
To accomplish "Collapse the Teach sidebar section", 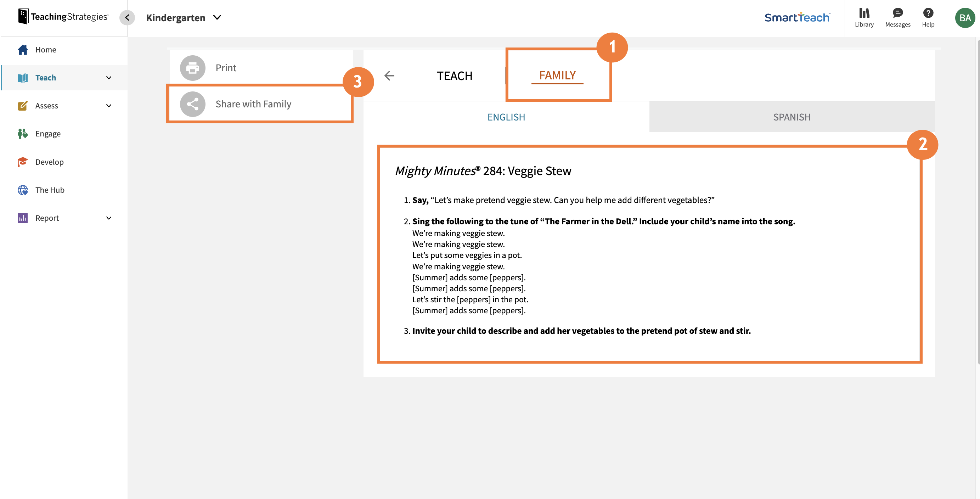I will (x=109, y=77).
